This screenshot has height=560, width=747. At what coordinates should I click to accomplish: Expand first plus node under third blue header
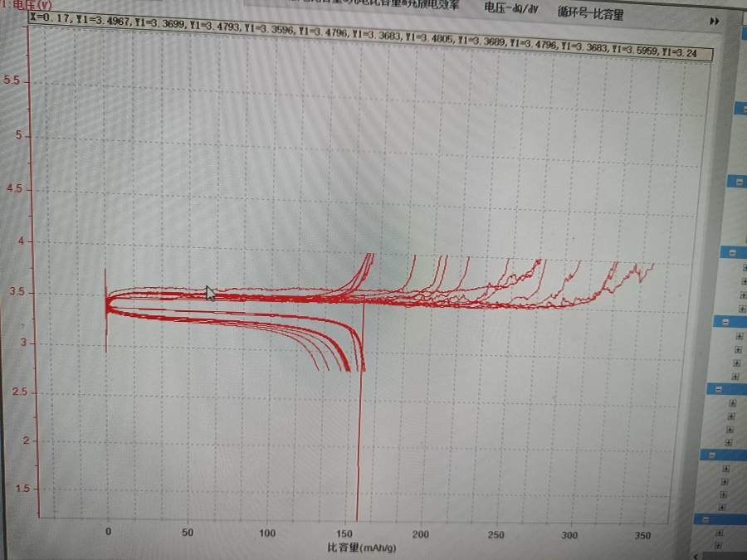coord(745,267)
